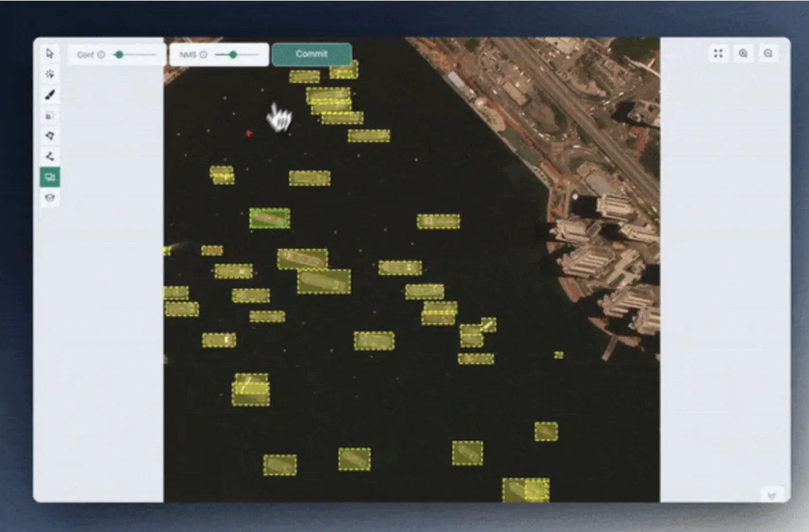This screenshot has width=809, height=532.
Task: Select the polyline tool
Action: tap(50, 156)
